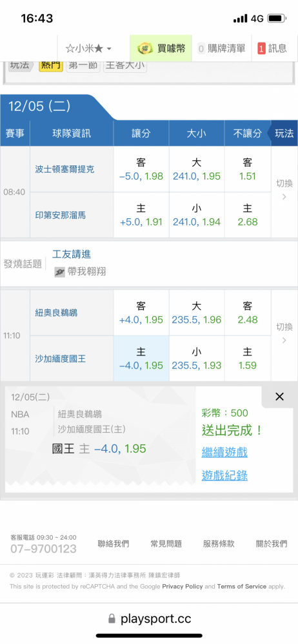Open the 訊息 notification badge
The image size is (298, 644).
point(272,48)
